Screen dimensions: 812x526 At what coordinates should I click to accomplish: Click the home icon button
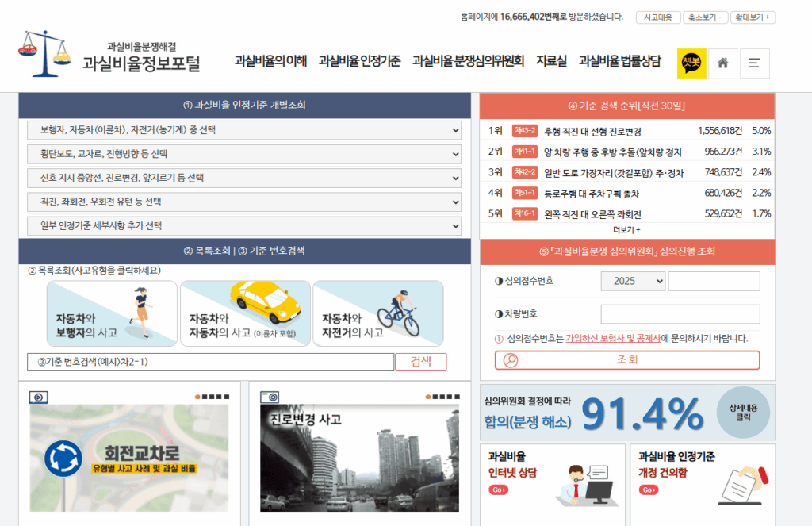tap(722, 63)
